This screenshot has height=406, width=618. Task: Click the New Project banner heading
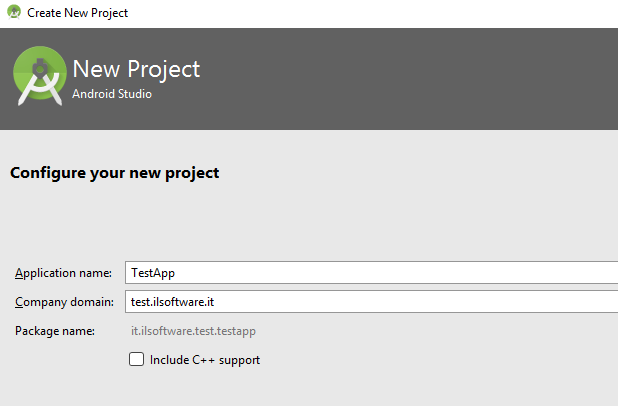[136, 69]
